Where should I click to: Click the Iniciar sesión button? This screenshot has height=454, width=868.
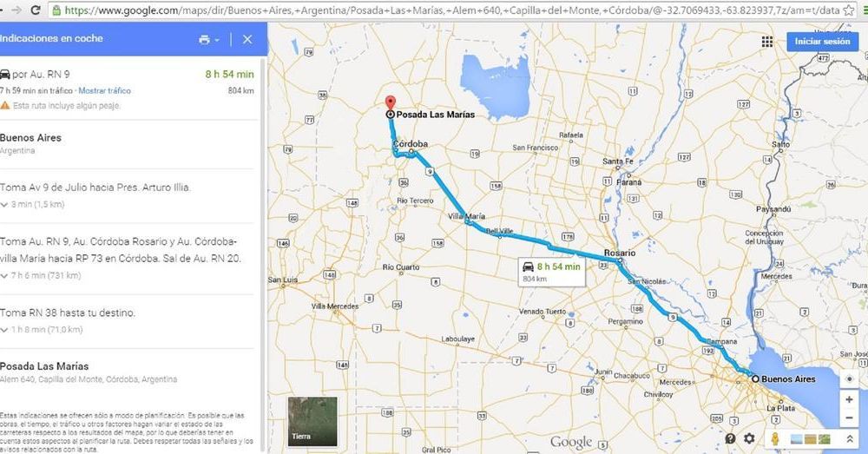pos(823,42)
